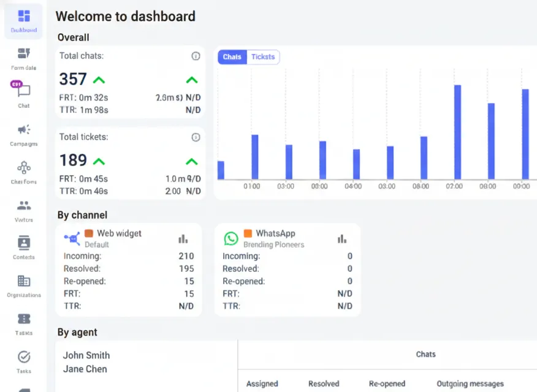This screenshot has width=537, height=392.
Task: Open the Form data section
Action: click(23, 58)
